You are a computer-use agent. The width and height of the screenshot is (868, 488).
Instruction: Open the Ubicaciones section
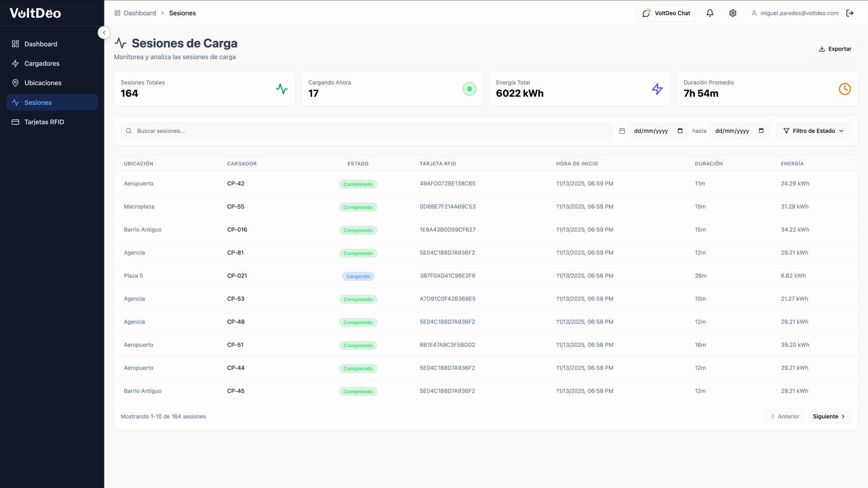click(52, 83)
